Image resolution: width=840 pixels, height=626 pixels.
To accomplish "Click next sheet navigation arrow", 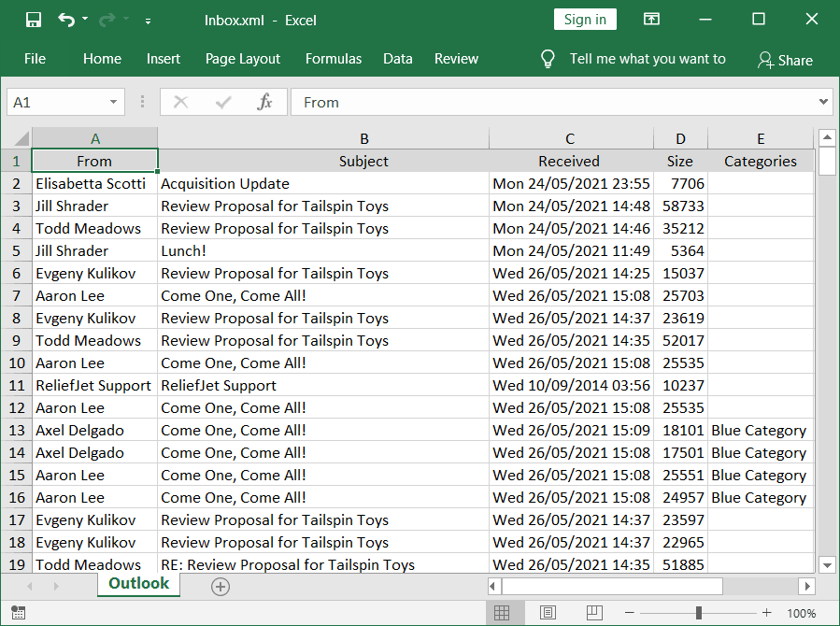I will point(56,587).
